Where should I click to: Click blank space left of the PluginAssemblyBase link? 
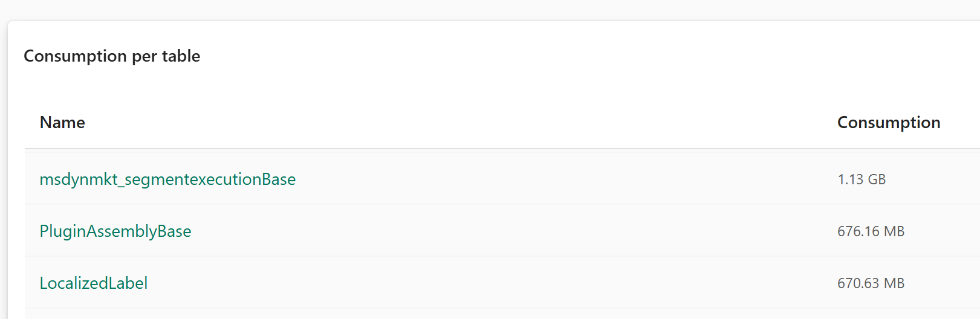(x=31, y=231)
